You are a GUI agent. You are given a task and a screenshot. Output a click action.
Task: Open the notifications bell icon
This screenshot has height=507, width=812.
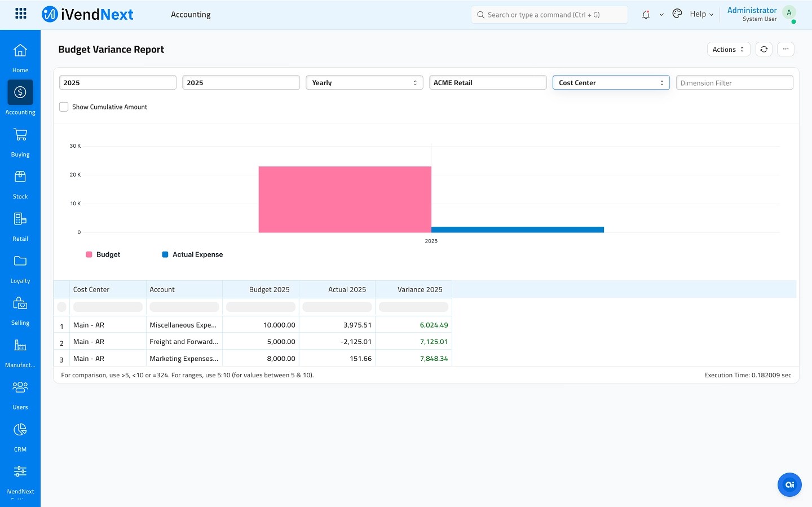tap(646, 15)
